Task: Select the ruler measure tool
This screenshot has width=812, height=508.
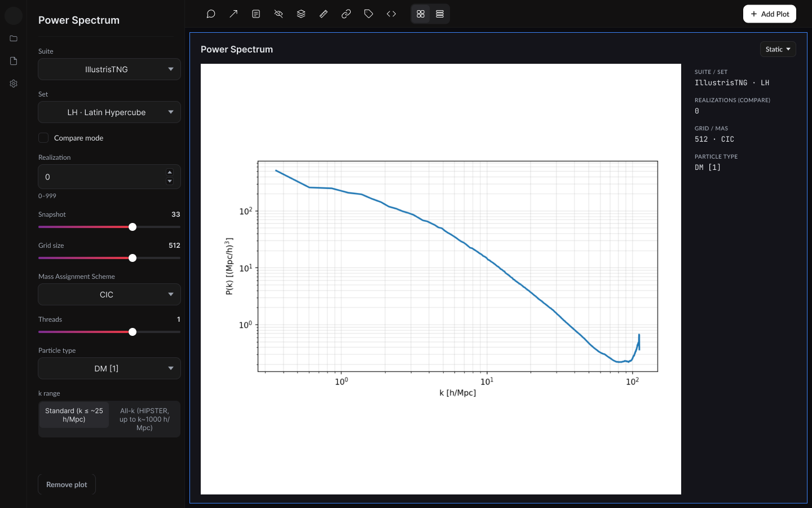Action: point(324,14)
